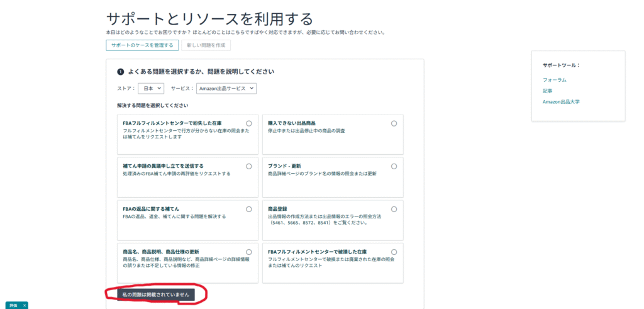
Task: Open the フォーラム support tool link
Action: [x=555, y=80]
